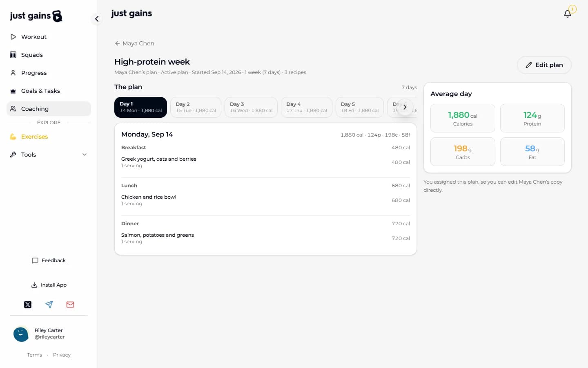Click the 124g Protein card
Viewport: 588px width, 368px height.
coord(532,118)
